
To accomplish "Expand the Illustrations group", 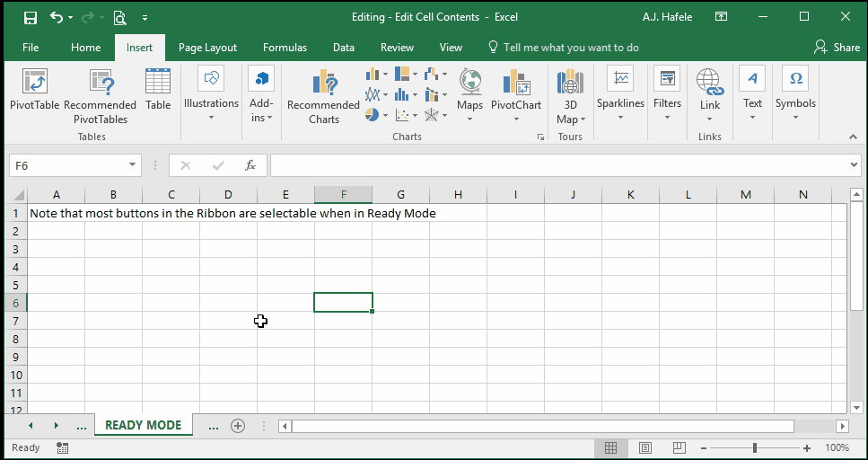I will click(211, 94).
